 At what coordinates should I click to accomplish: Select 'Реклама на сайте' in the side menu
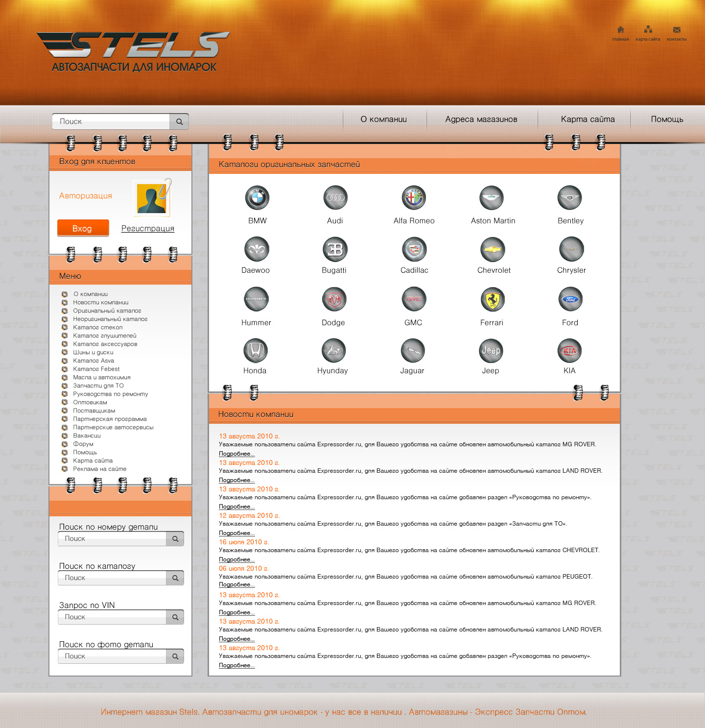point(100,469)
